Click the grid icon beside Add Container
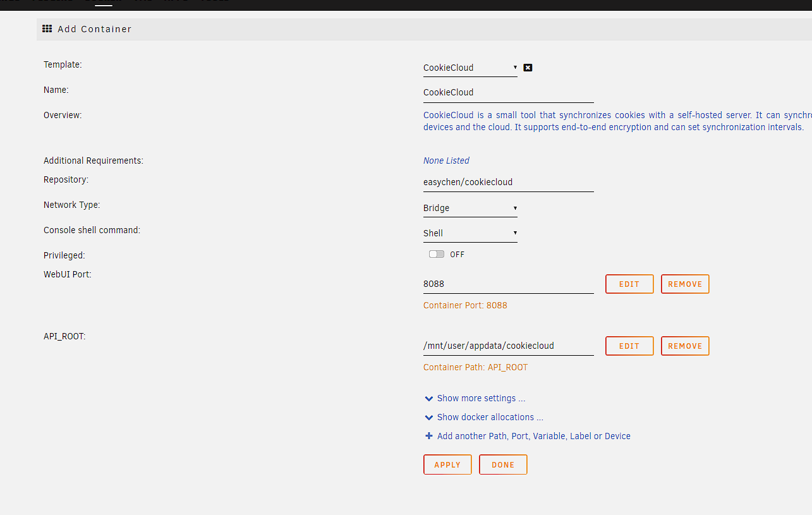This screenshot has height=515, width=812. 47,28
